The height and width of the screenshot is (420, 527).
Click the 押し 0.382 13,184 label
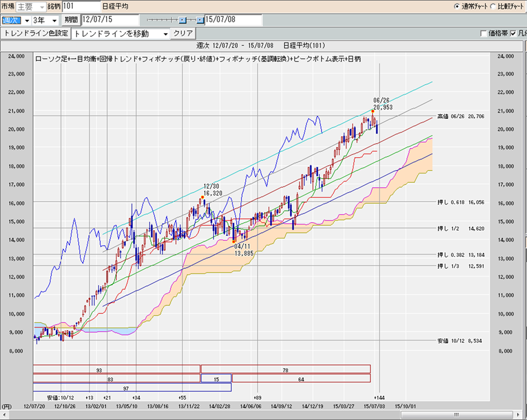tap(461, 255)
